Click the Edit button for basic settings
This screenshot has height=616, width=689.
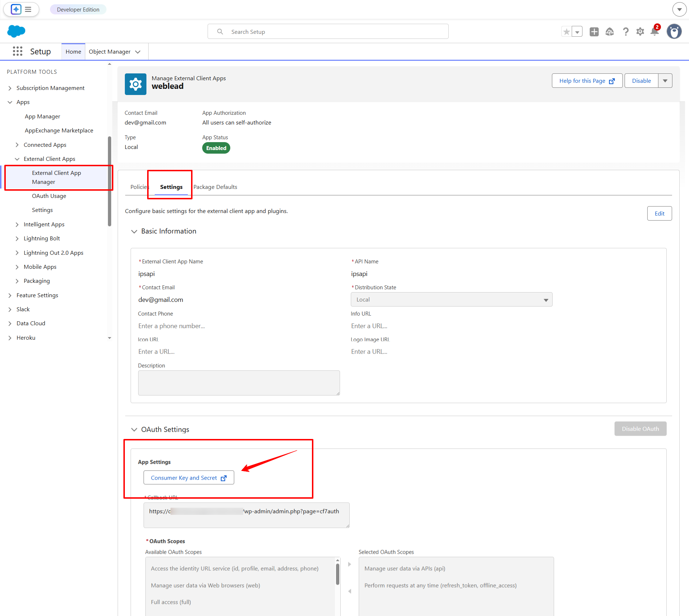(659, 213)
